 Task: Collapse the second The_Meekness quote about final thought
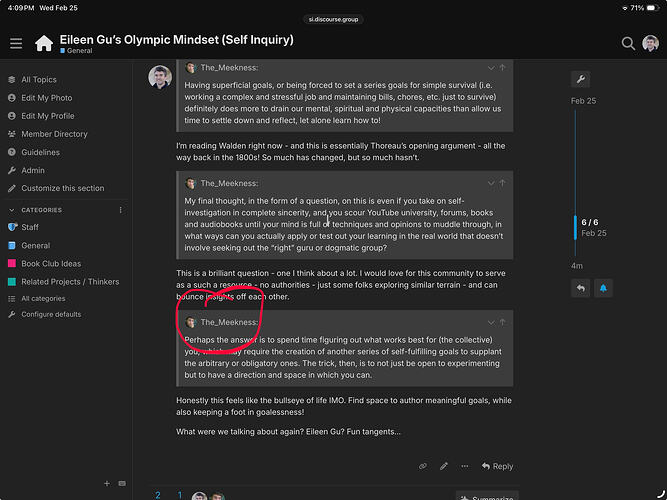tap(491, 183)
